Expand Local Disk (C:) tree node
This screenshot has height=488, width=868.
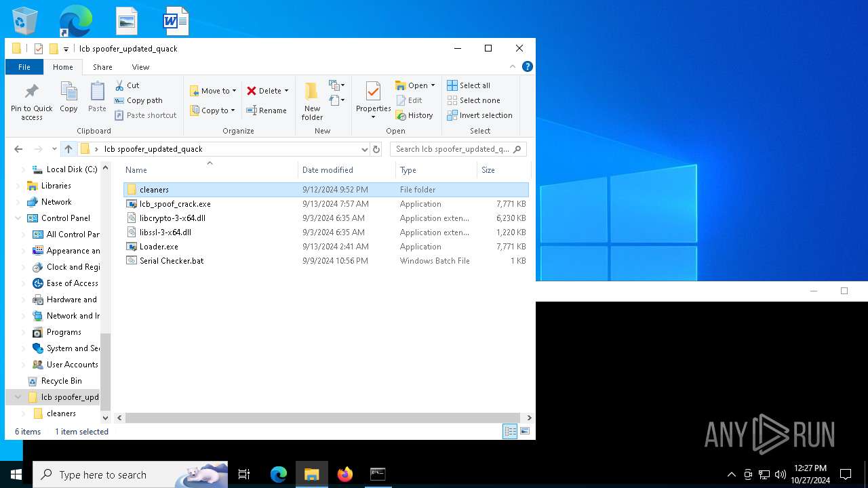click(24, 169)
